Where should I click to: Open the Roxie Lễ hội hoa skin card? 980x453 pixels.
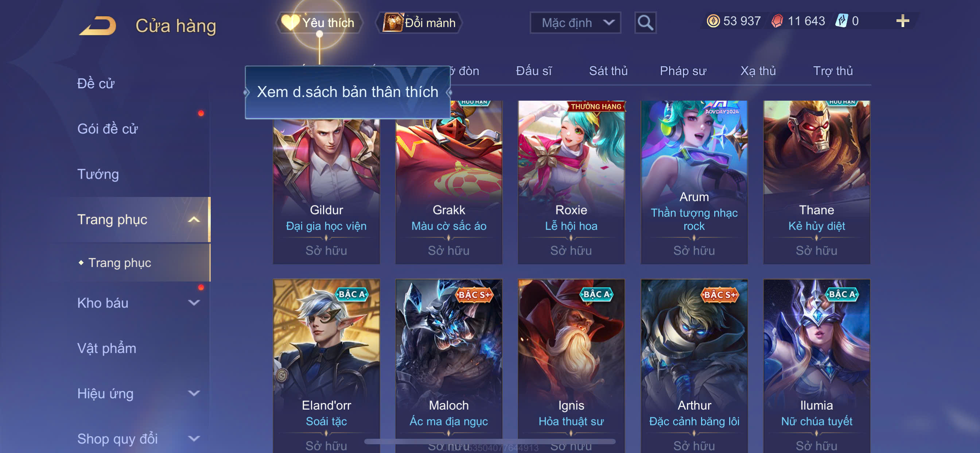coord(571,182)
